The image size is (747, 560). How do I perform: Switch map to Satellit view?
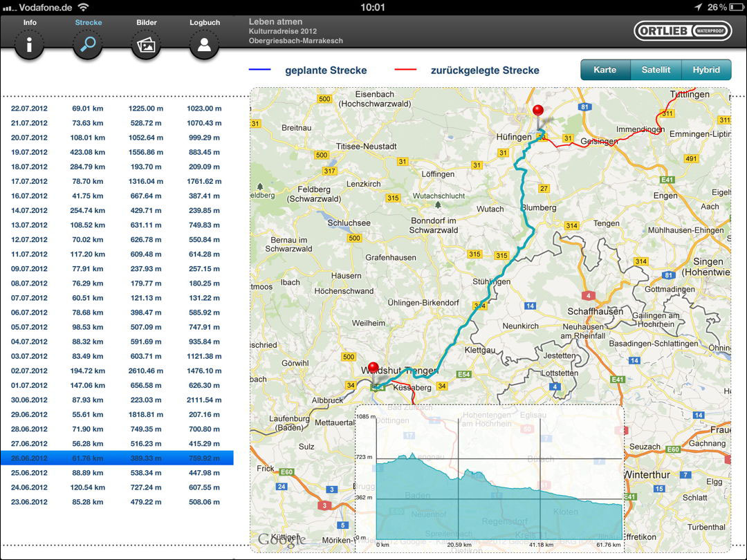pyautogui.click(x=656, y=70)
